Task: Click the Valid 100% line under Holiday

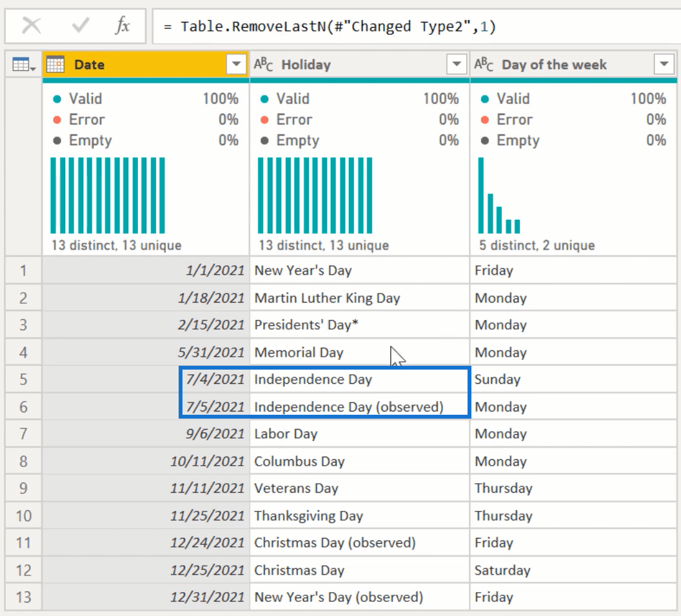Action: (x=359, y=99)
